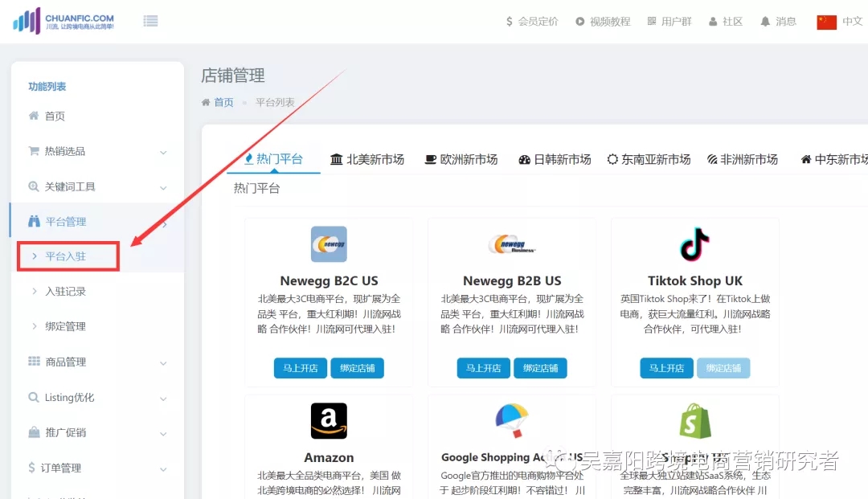
Task: Click the search icon beside Listing优化
Action: (34, 397)
